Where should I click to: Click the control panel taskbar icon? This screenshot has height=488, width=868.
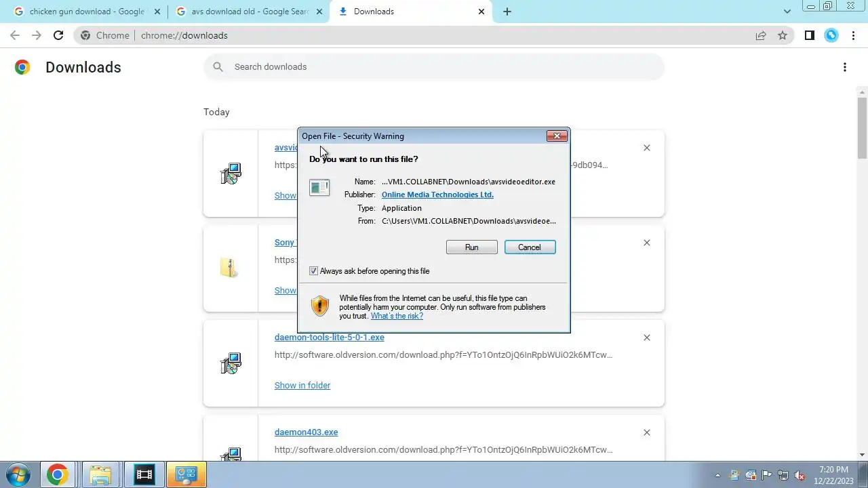coord(186,474)
